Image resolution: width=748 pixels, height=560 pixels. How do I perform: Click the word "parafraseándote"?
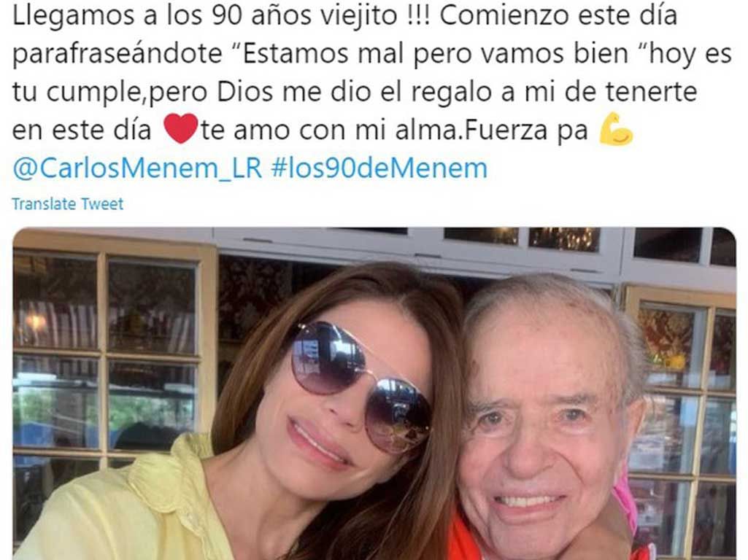click(x=117, y=53)
